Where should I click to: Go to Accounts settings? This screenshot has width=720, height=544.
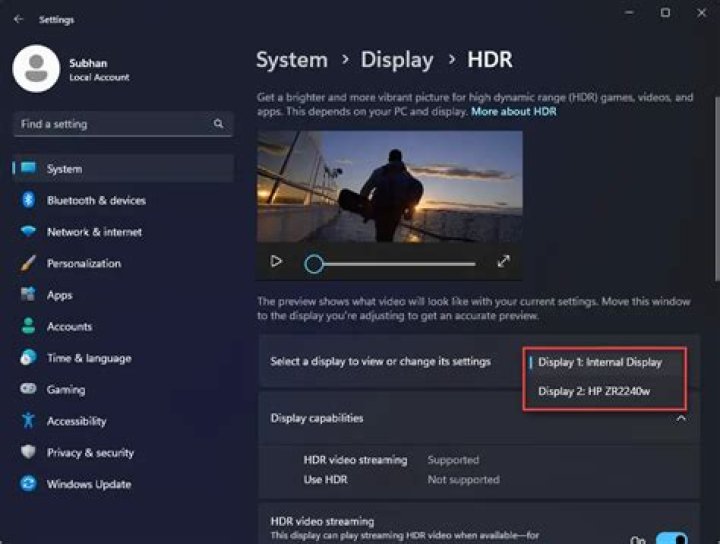(x=69, y=327)
